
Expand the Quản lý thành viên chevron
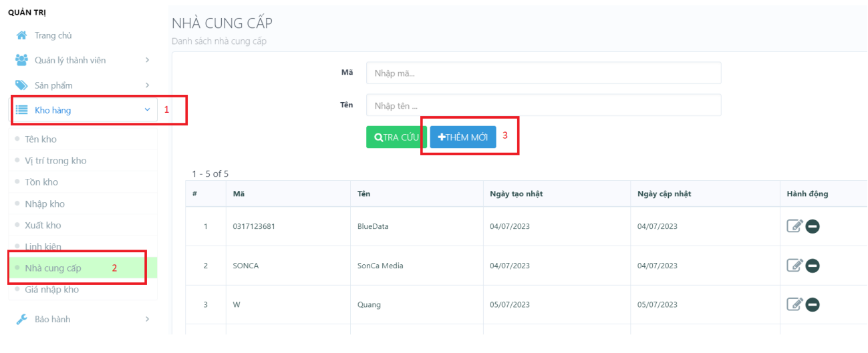[147, 60]
